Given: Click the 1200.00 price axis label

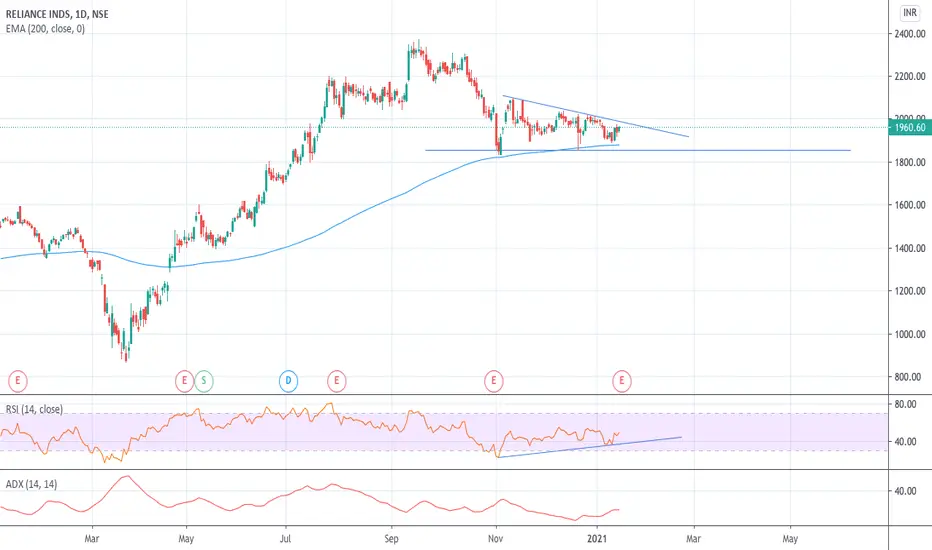Looking at the screenshot, I should 910,291.
